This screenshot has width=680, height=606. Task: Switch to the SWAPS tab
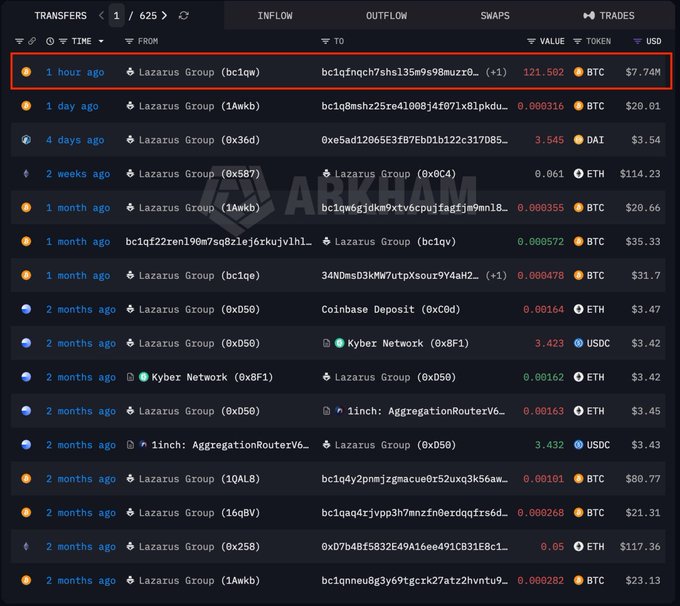coord(495,16)
